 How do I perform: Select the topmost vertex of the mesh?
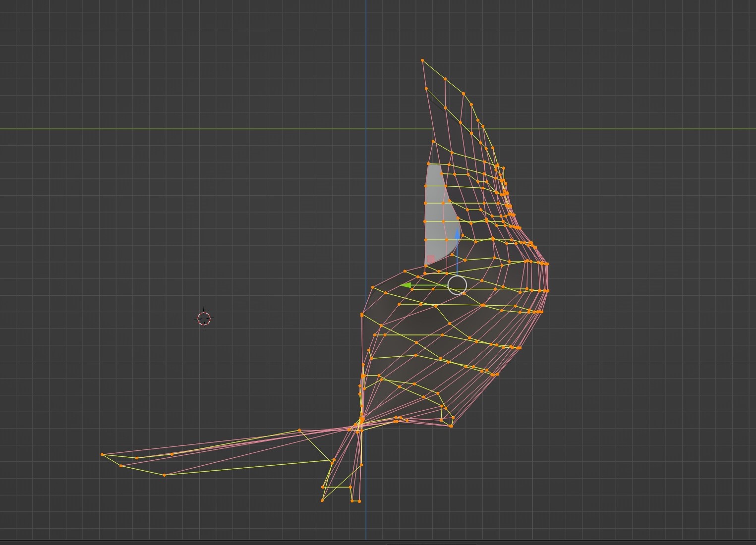coord(422,60)
